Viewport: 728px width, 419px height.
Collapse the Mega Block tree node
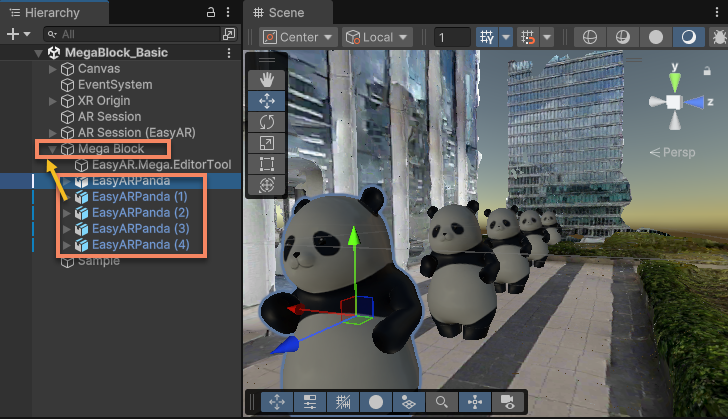[x=52, y=149]
